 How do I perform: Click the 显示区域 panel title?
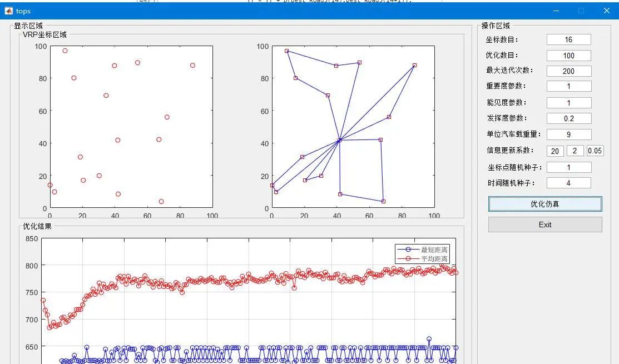tap(28, 26)
